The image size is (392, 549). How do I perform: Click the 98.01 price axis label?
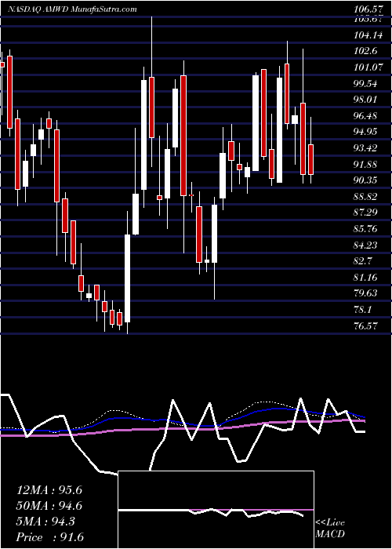(x=366, y=100)
